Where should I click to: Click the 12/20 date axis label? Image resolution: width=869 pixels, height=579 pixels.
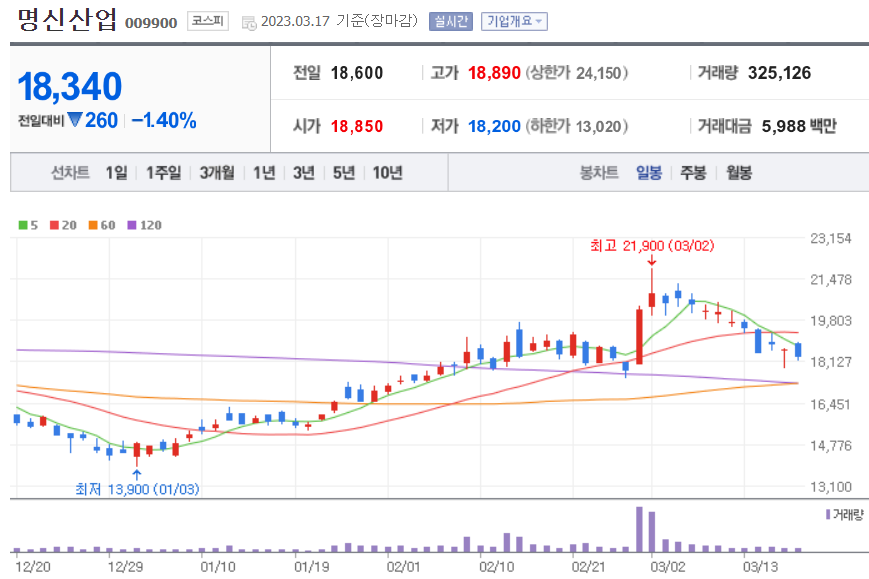point(33,567)
